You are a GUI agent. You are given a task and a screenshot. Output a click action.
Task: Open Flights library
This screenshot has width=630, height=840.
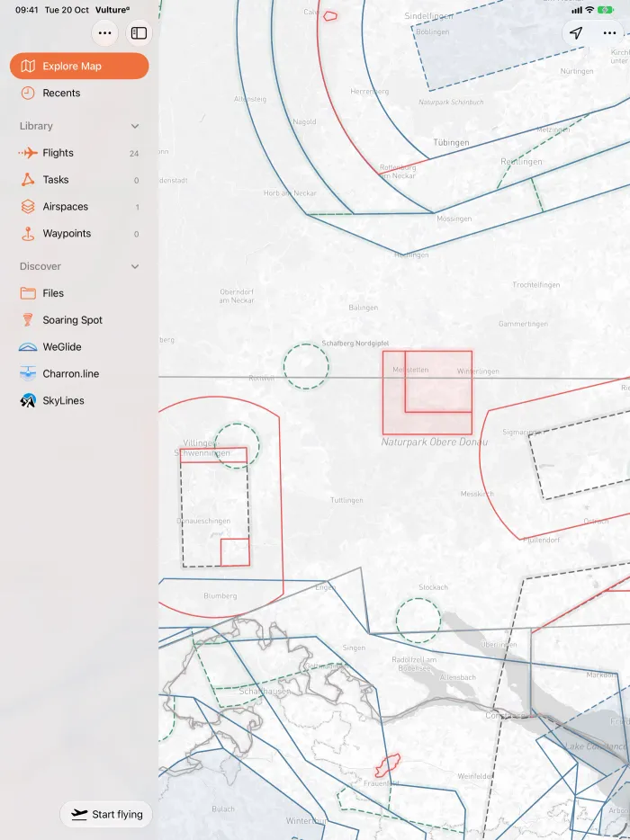pyautogui.click(x=79, y=153)
